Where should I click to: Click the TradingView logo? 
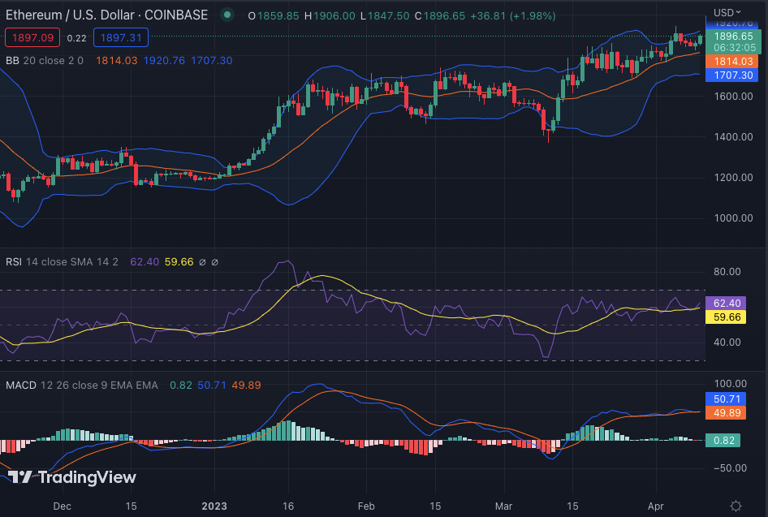[72, 477]
